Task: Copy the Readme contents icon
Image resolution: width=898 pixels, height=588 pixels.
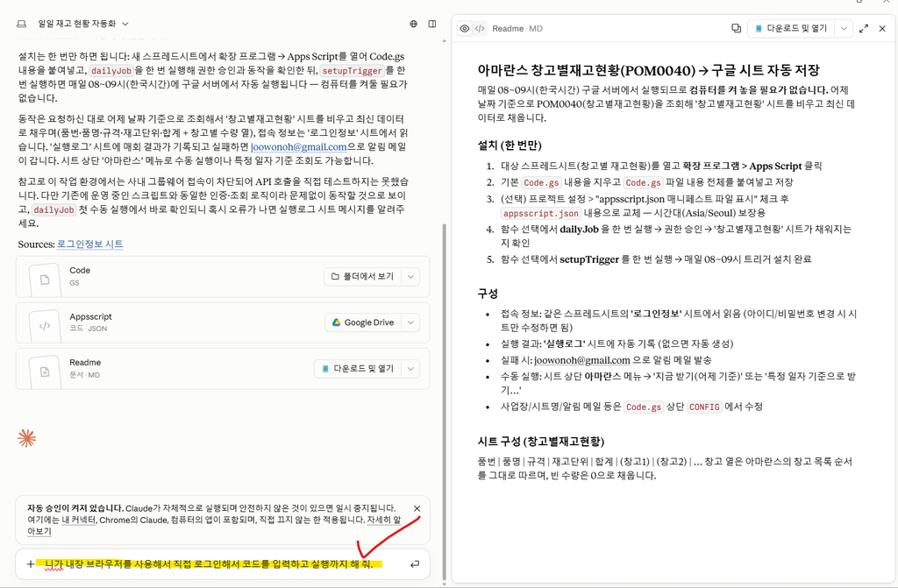Action: pyautogui.click(x=736, y=28)
